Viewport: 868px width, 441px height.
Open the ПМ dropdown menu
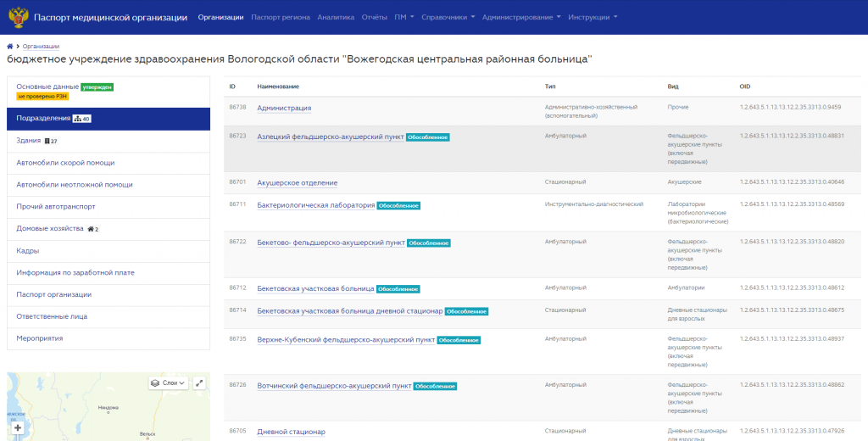[404, 17]
